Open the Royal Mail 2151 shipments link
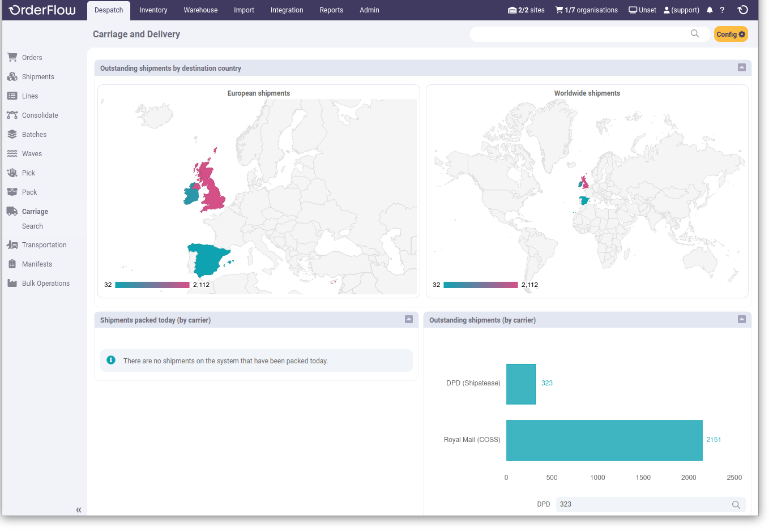 tap(714, 439)
